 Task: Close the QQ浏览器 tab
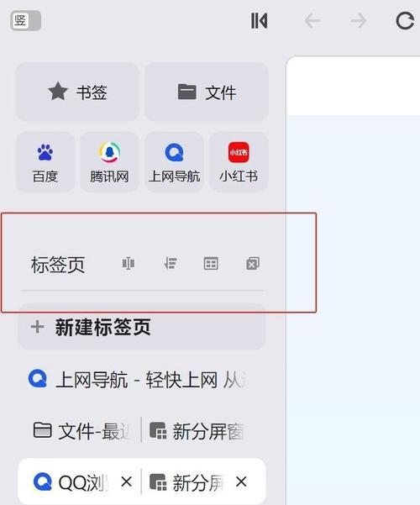[x=126, y=482]
